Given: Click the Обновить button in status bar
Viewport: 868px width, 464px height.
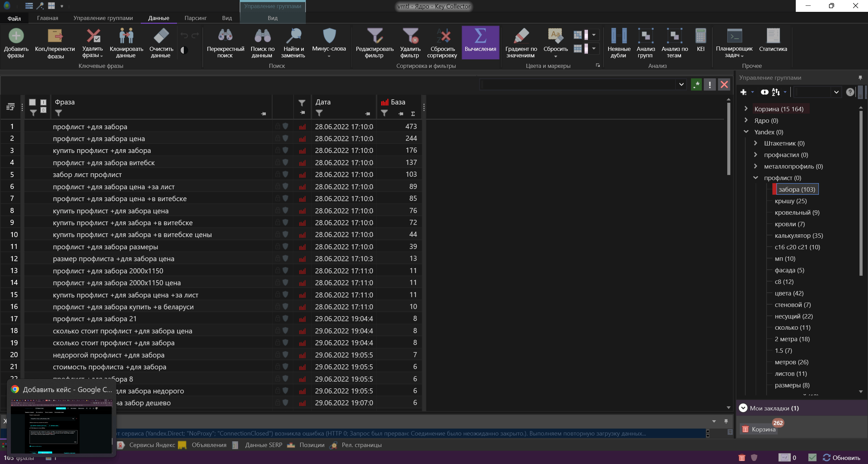Looking at the screenshot, I should (842, 458).
